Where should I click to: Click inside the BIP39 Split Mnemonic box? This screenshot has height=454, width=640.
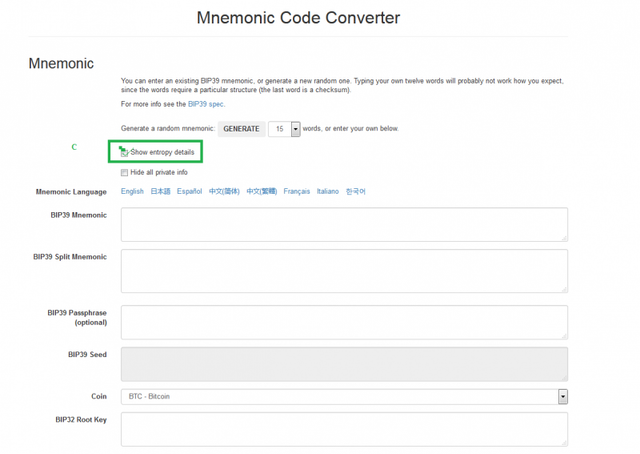344,271
